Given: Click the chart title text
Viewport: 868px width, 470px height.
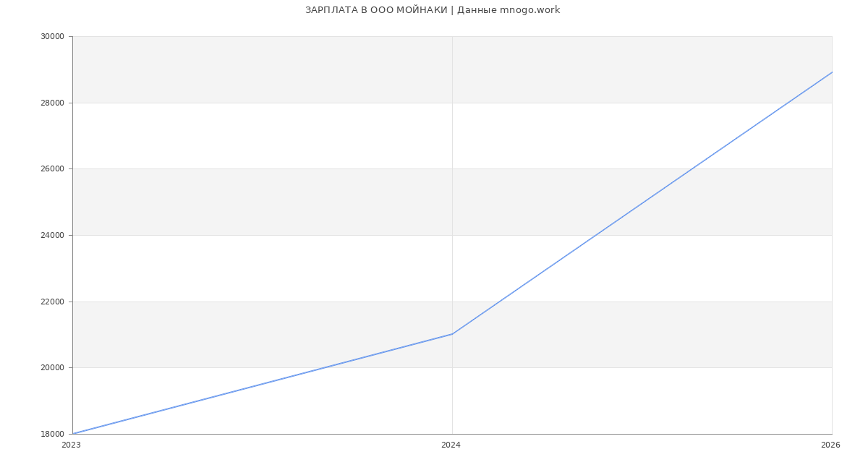Looking at the screenshot, I should [x=433, y=10].
